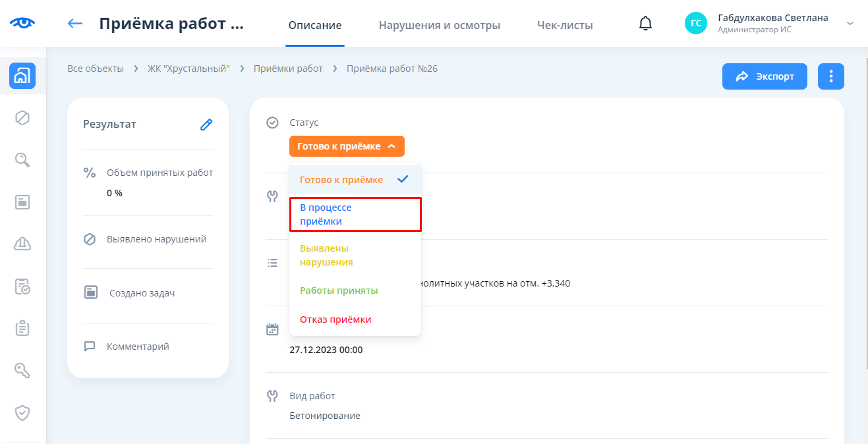Select status В процессе приёмки

(355, 215)
